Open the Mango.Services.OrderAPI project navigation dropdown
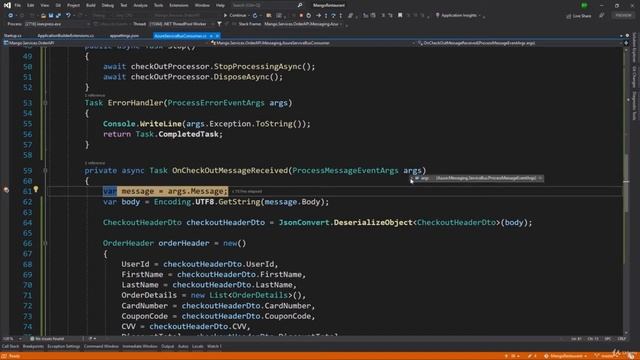 [106, 43]
